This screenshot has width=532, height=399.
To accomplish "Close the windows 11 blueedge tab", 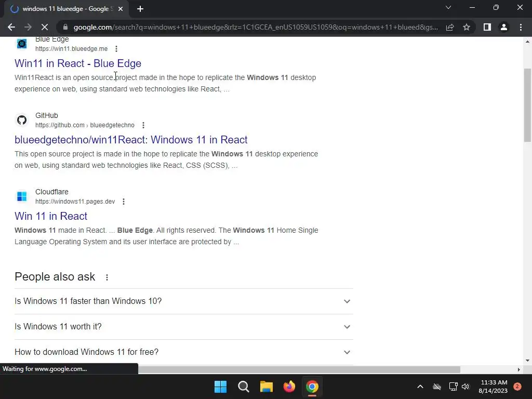I will point(121,9).
